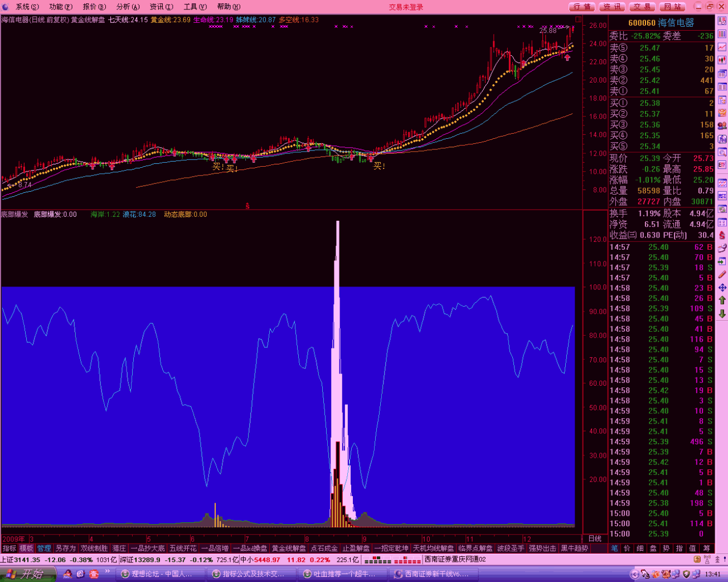Click the ETF icon in right sidebar
The image size is (728, 582).
tap(722, 166)
